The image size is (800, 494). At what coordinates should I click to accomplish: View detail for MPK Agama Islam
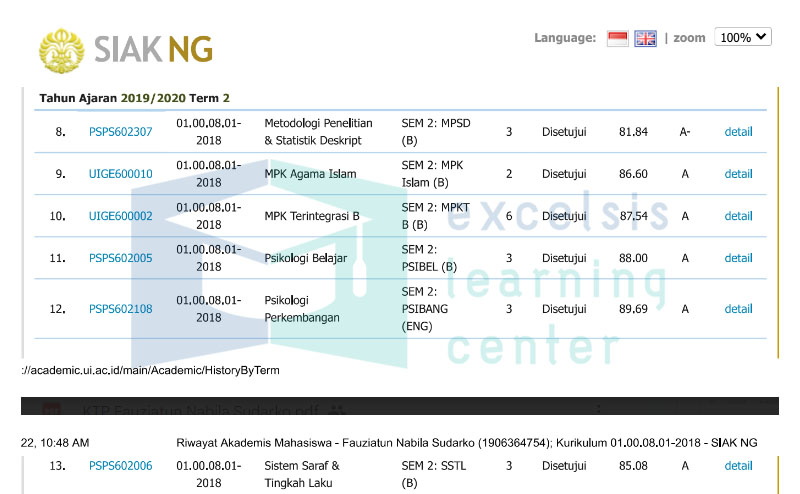tap(738, 174)
